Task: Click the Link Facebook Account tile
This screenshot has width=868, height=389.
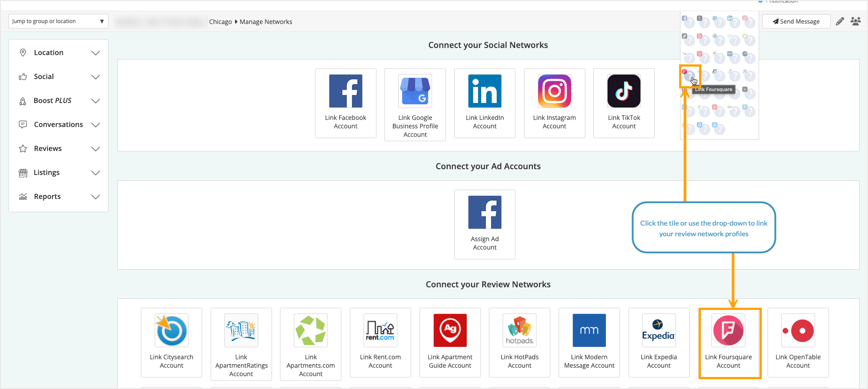Action: (x=345, y=103)
